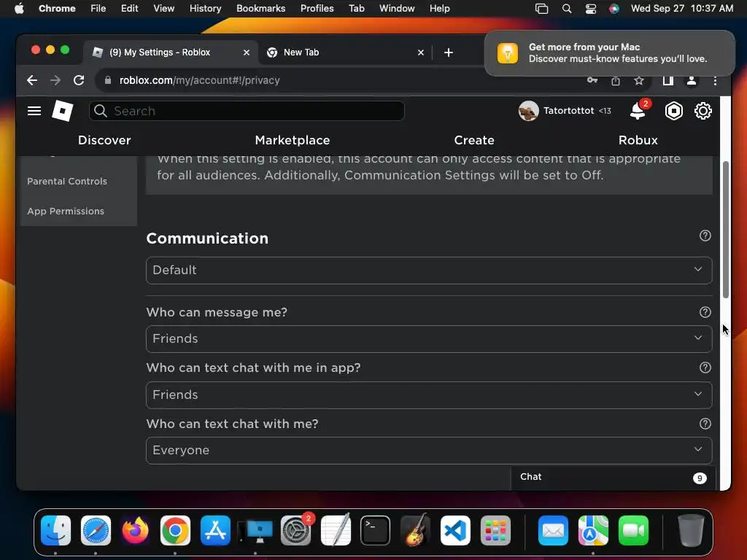The height and width of the screenshot is (560, 747).
Task: Open Finder from the Dock
Action: click(55, 531)
